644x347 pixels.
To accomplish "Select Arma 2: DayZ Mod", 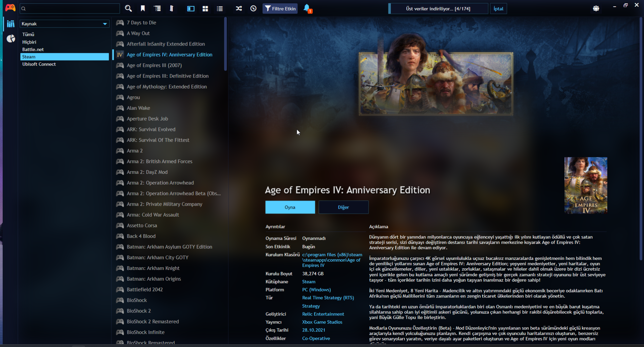I will coord(169,172).
